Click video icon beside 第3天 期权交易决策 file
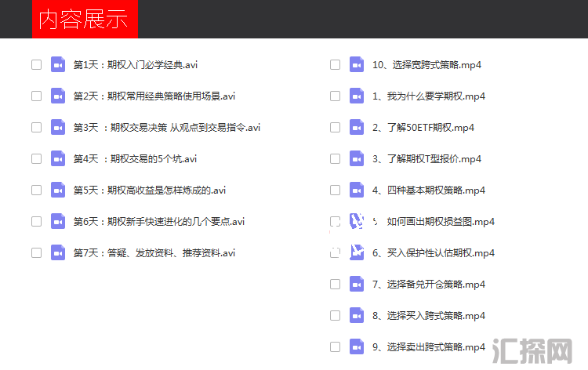Viewport: 588px width, 370px height. 57,127
